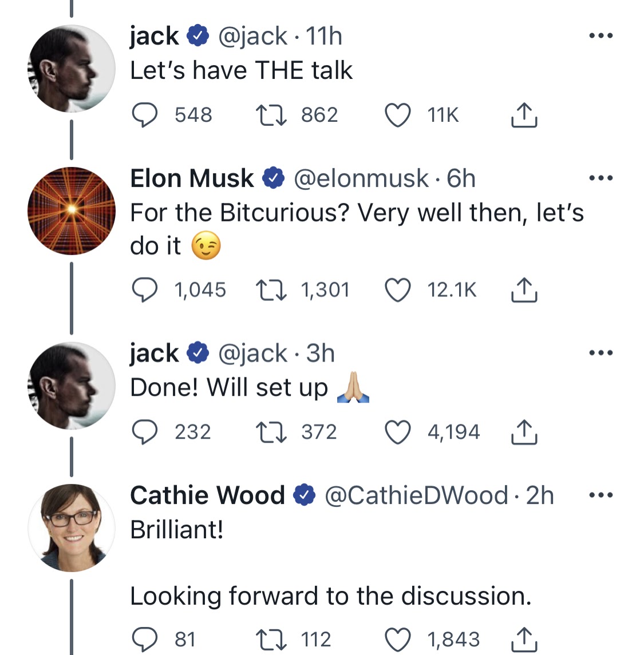Like jack's "Let's have THE talk" tweet
The width and height of the screenshot is (644, 655).
397,115
